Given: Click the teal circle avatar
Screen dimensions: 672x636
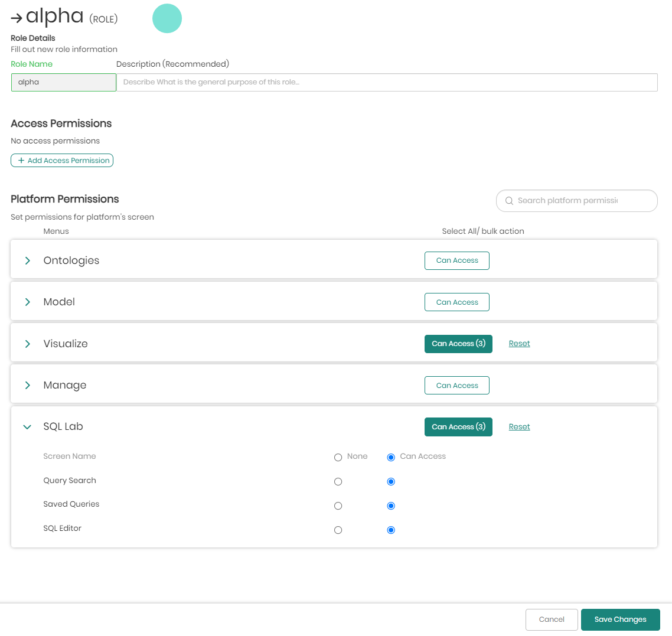Looking at the screenshot, I should point(167,18).
